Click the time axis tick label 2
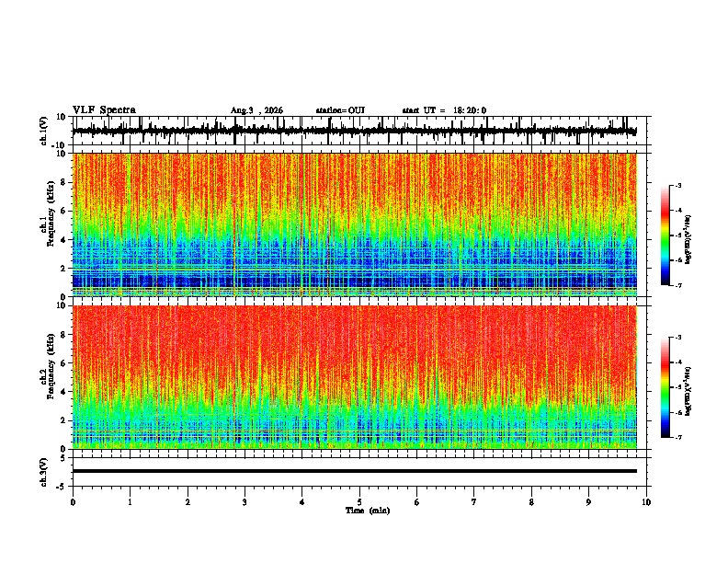The image size is (728, 563). [x=188, y=502]
